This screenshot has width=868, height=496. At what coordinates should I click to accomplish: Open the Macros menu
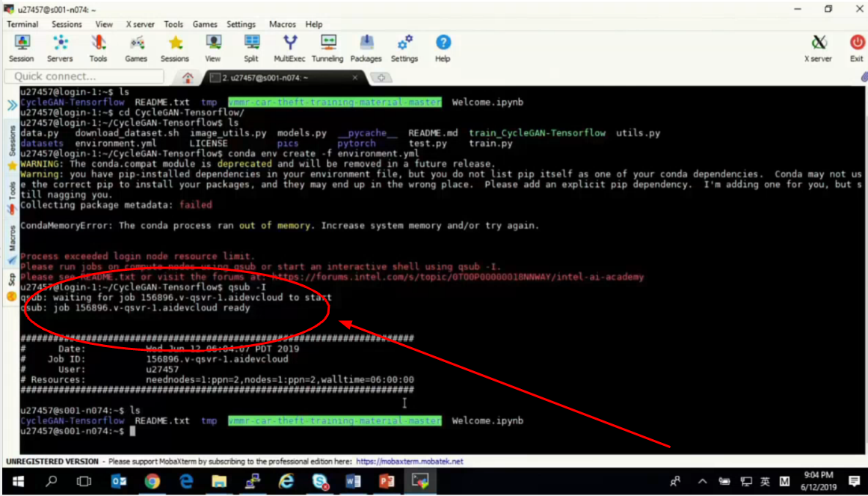(x=283, y=25)
